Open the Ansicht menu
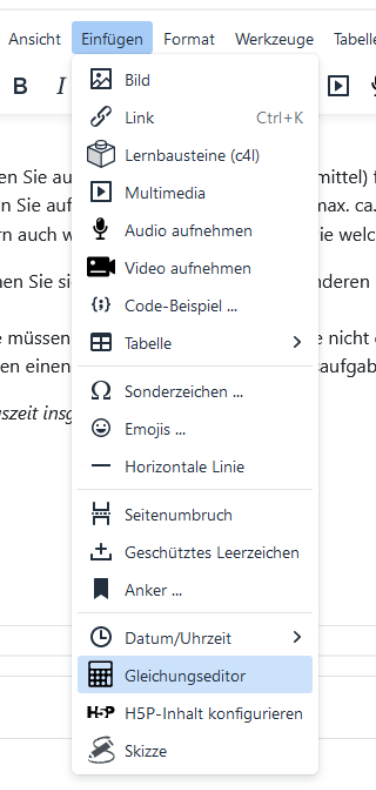The height and width of the screenshot is (790, 376). [34, 39]
